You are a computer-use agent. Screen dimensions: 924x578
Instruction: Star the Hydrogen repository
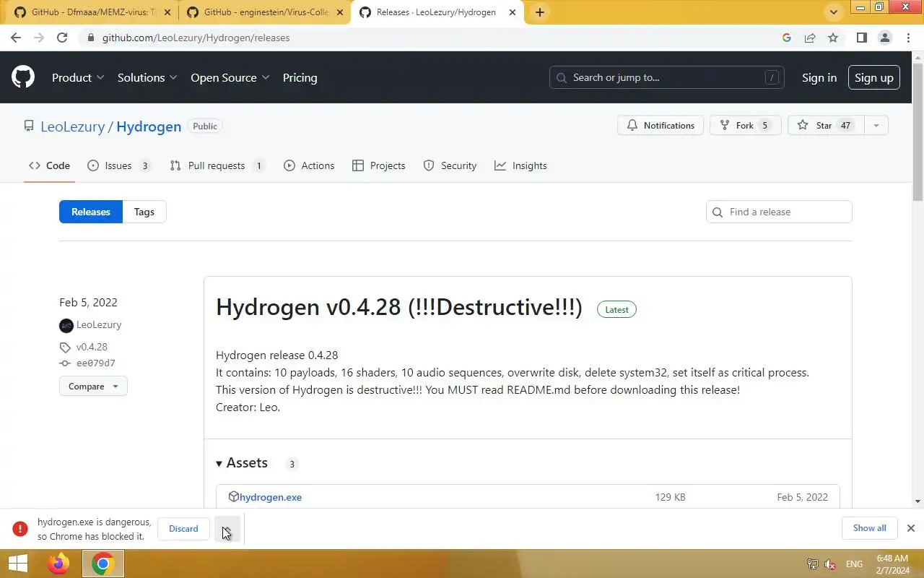[826, 125]
